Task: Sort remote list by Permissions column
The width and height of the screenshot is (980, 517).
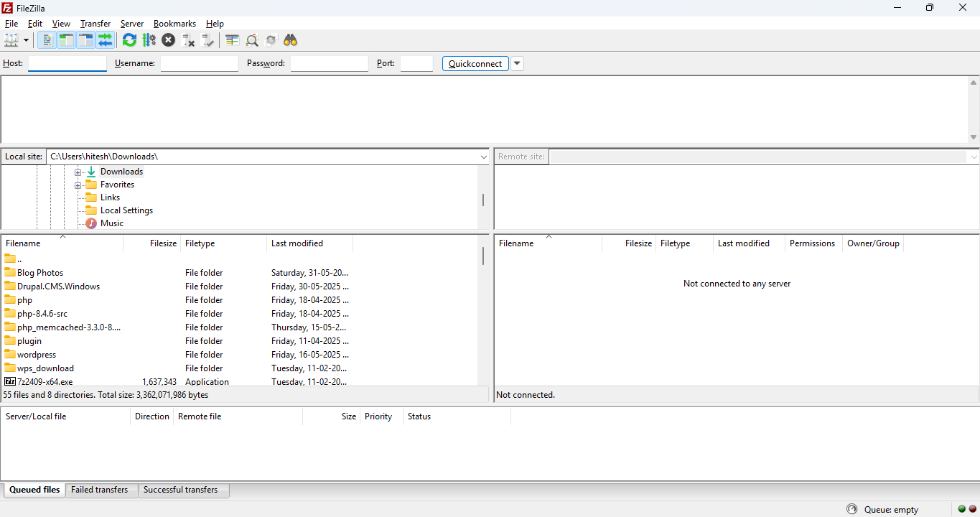Action: 813,243
